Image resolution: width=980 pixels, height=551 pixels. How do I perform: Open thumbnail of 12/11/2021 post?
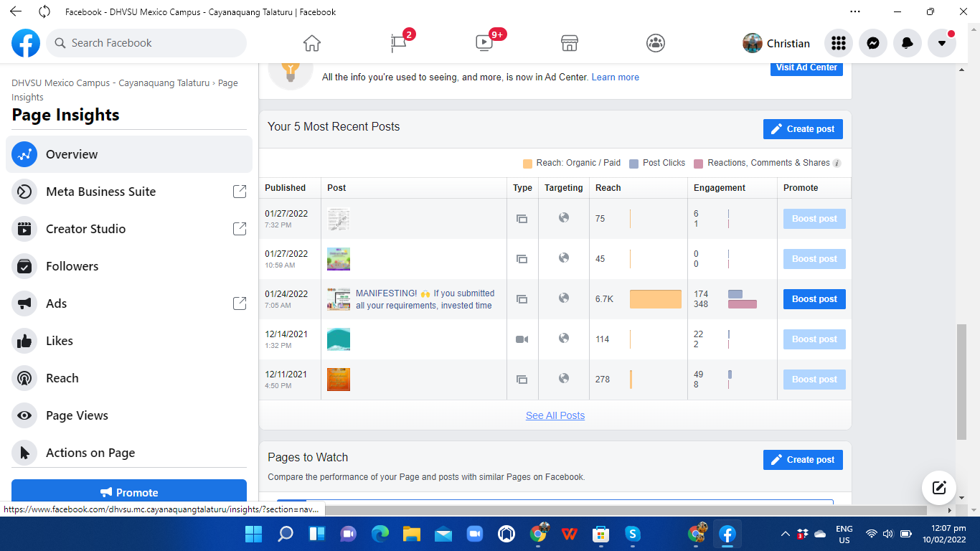(339, 380)
